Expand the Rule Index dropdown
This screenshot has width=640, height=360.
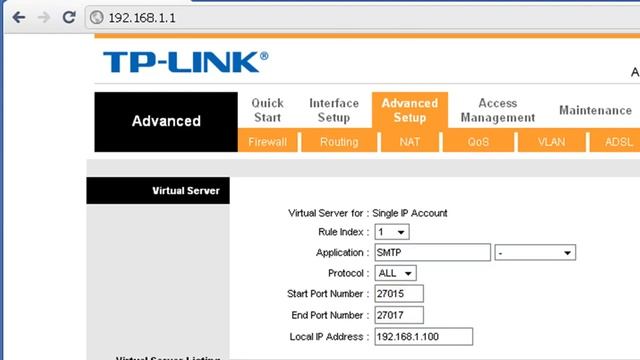pos(392,232)
